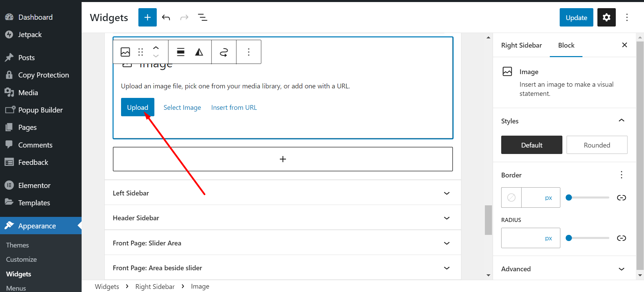Click the Upload button
Viewport: 644px width, 292px height.
pos(137,107)
